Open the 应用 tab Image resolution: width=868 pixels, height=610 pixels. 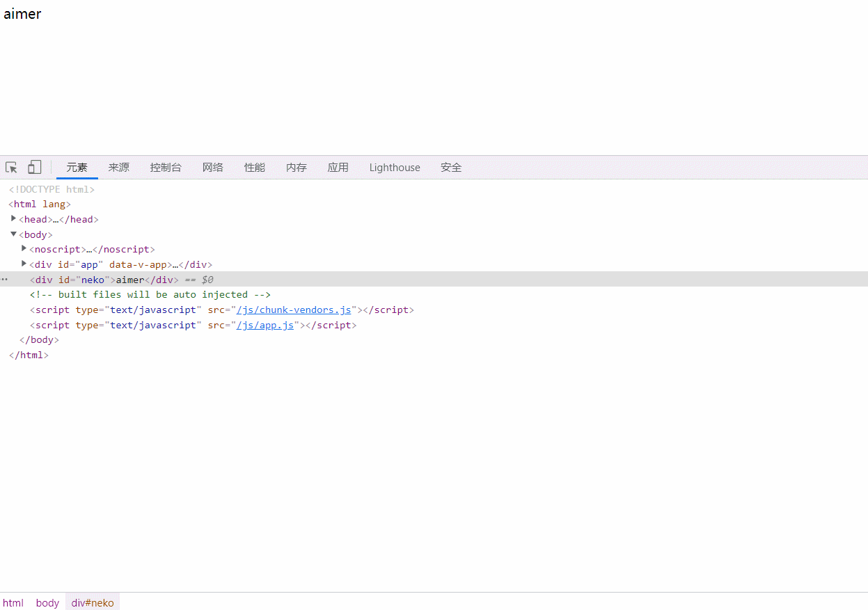pos(338,167)
